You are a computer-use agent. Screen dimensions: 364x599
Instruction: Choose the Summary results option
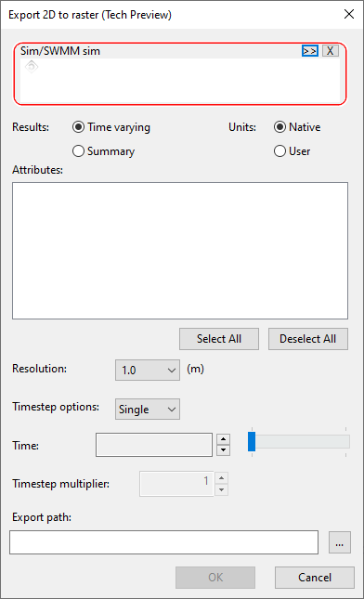click(x=103, y=151)
